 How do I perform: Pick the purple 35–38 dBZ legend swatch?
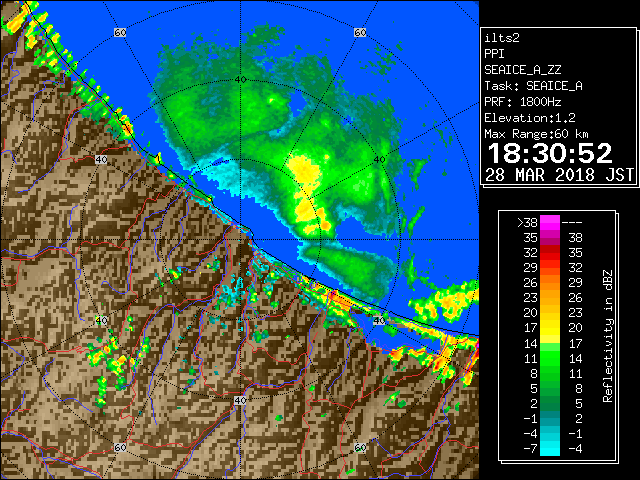[x=550, y=238]
